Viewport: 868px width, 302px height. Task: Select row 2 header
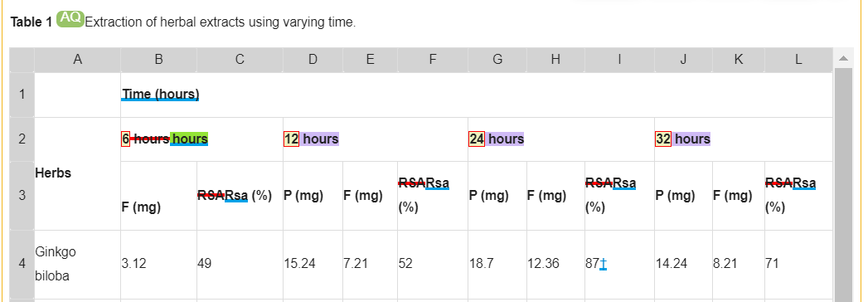(22, 139)
